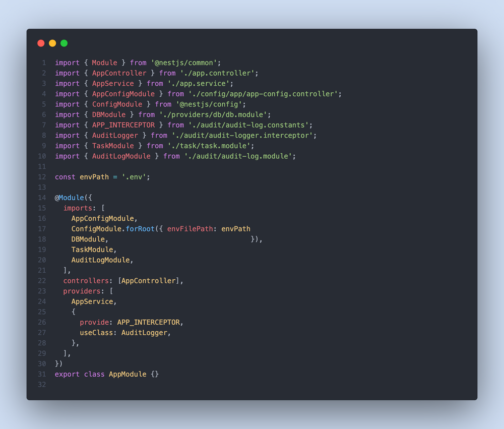Click the red close window dot
Image resolution: width=504 pixels, height=429 pixels.
(x=41, y=43)
